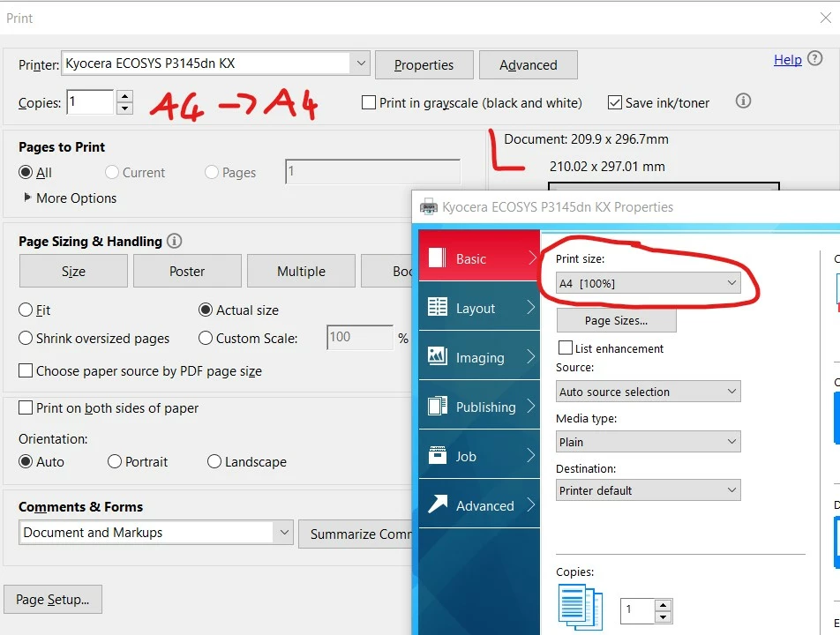Screen dimensions: 840x635
Task: Decrease copies in the Print dialog
Action: coord(124,108)
